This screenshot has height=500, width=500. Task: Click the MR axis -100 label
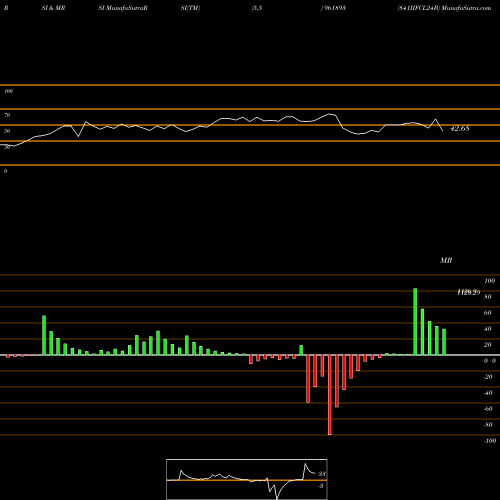pyautogui.click(x=490, y=441)
